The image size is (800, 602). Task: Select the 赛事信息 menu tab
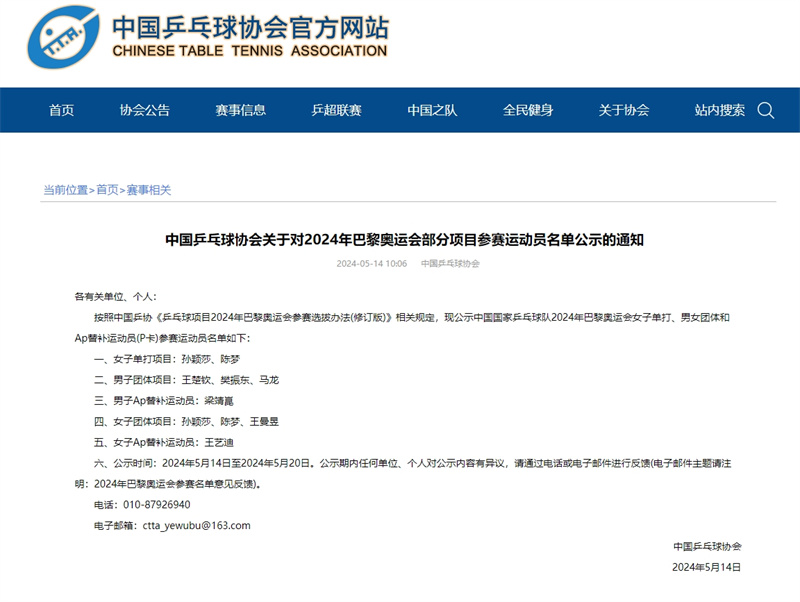coord(243,110)
